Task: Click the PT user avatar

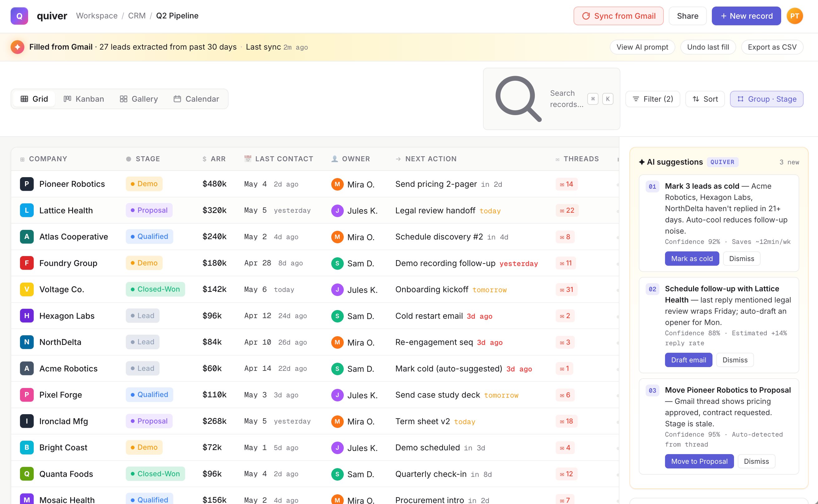Action: tap(794, 16)
